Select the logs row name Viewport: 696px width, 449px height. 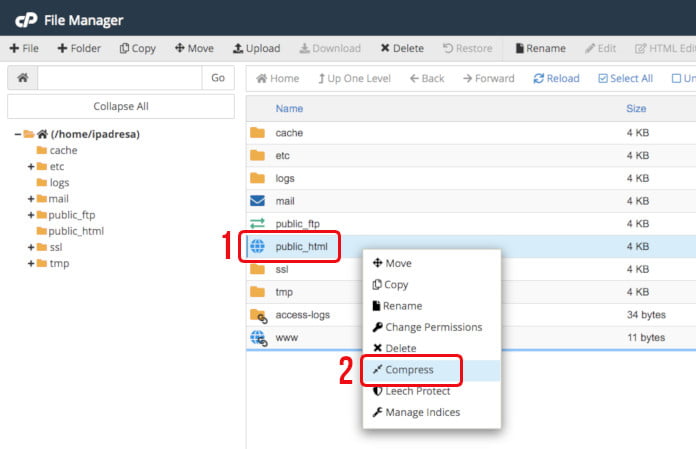[x=285, y=178]
